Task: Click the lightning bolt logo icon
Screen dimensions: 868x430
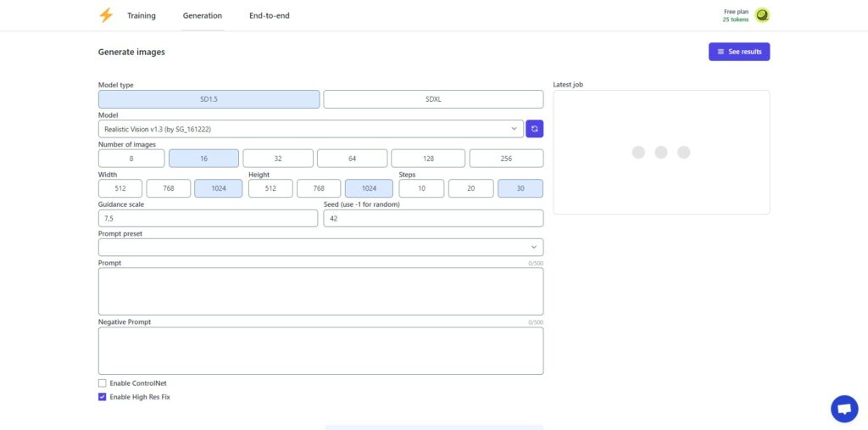Action: point(106,15)
